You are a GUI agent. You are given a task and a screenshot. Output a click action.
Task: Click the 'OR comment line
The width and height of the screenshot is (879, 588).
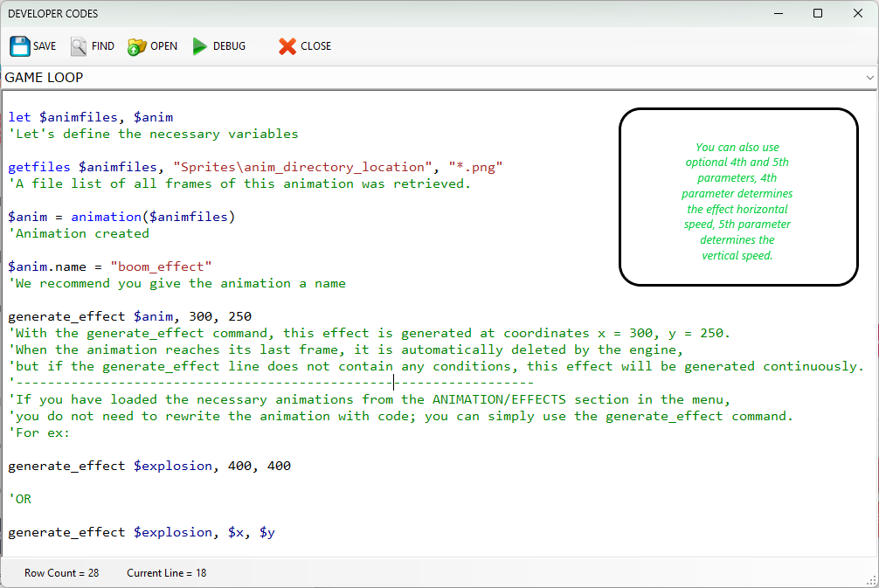20,499
